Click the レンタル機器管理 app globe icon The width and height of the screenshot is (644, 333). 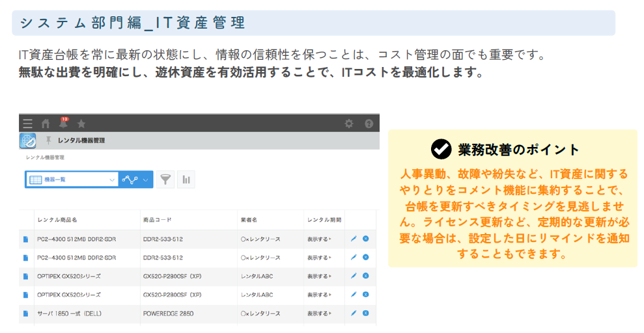click(x=27, y=140)
